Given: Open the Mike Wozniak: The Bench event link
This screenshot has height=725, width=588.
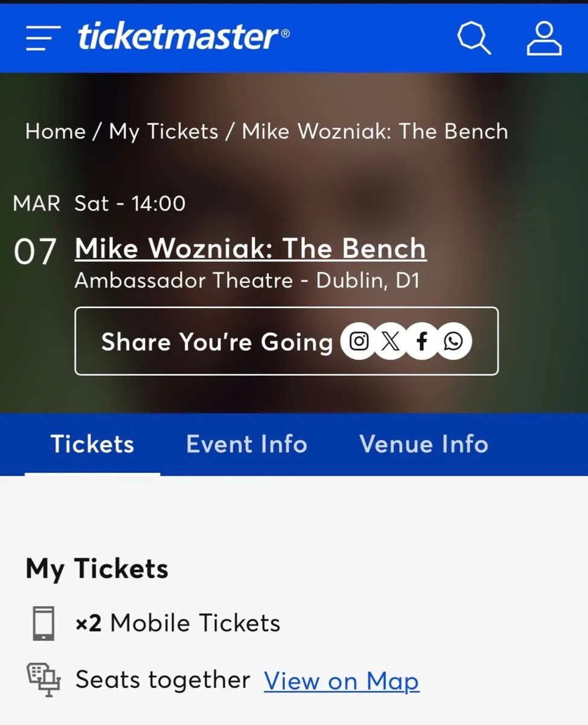Looking at the screenshot, I should pyautogui.click(x=250, y=248).
